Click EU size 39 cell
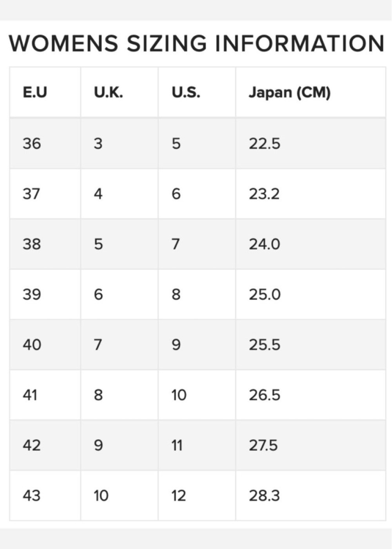The image size is (392, 549). pyautogui.click(x=32, y=294)
